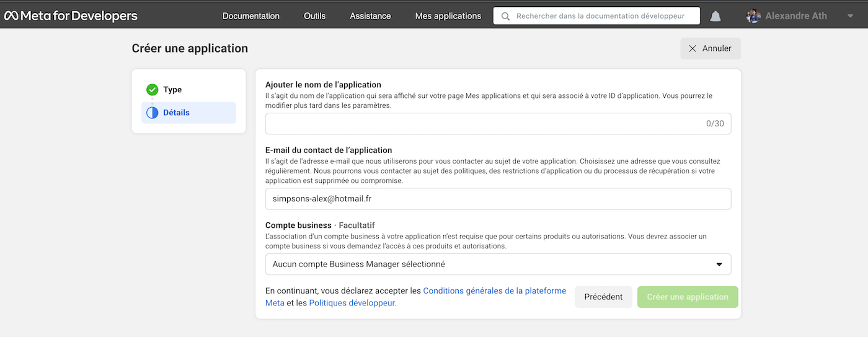The height and width of the screenshot is (337, 868).
Task: Focus the application name input field
Action: tap(498, 123)
